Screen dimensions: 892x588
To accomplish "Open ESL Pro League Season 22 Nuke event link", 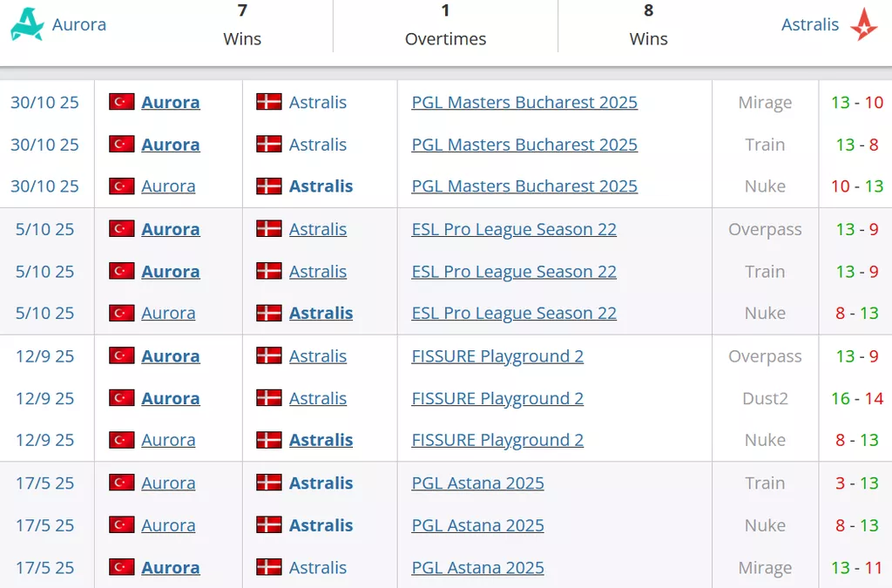I will point(514,313).
